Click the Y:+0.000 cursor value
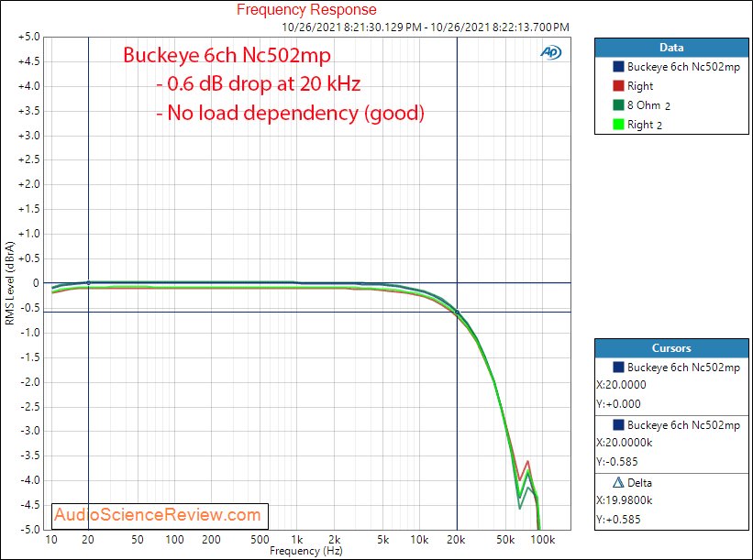Image resolution: width=753 pixels, height=560 pixels. coord(618,404)
